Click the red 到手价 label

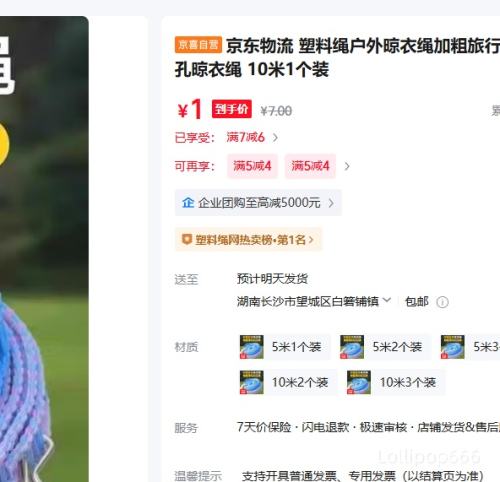pos(232,109)
